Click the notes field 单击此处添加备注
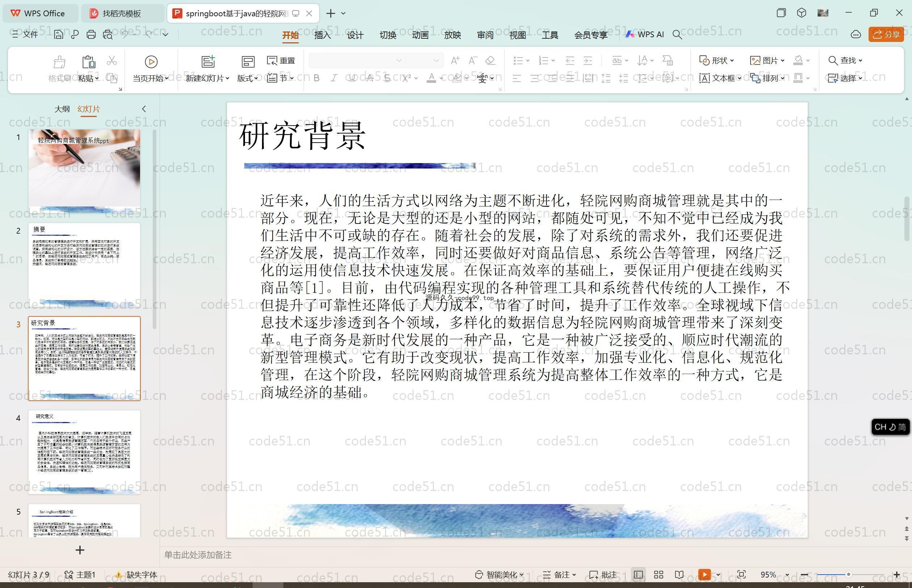The width and height of the screenshot is (912, 588). [198, 555]
